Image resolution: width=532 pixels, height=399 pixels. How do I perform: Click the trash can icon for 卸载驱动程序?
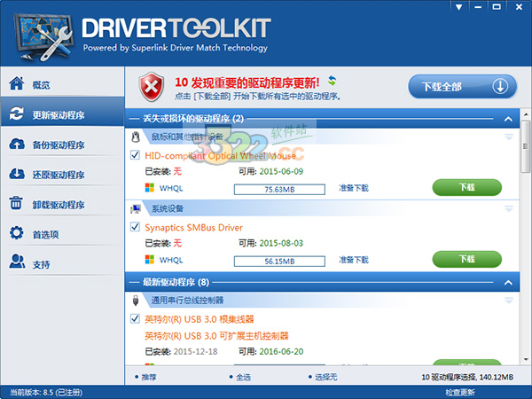[x=16, y=203]
